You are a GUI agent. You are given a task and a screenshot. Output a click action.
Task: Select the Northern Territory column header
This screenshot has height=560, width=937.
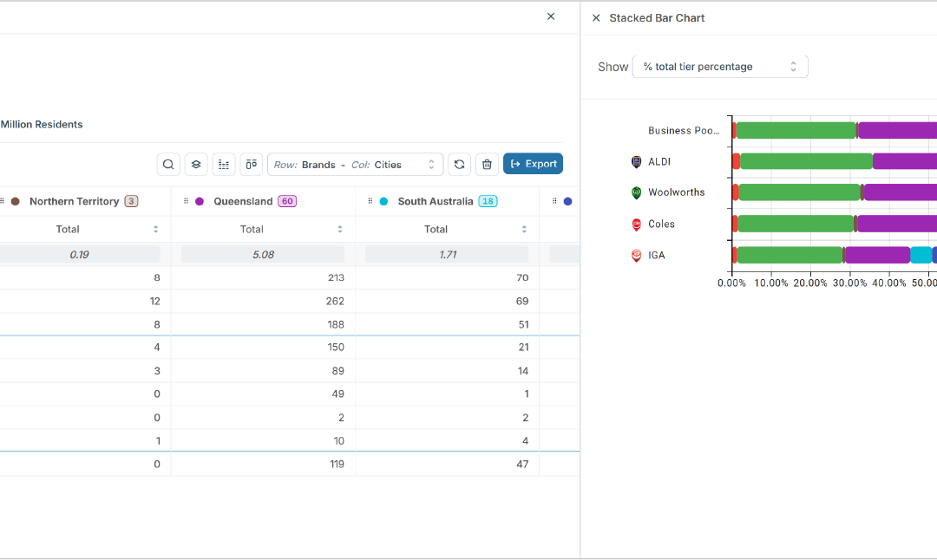(x=74, y=201)
